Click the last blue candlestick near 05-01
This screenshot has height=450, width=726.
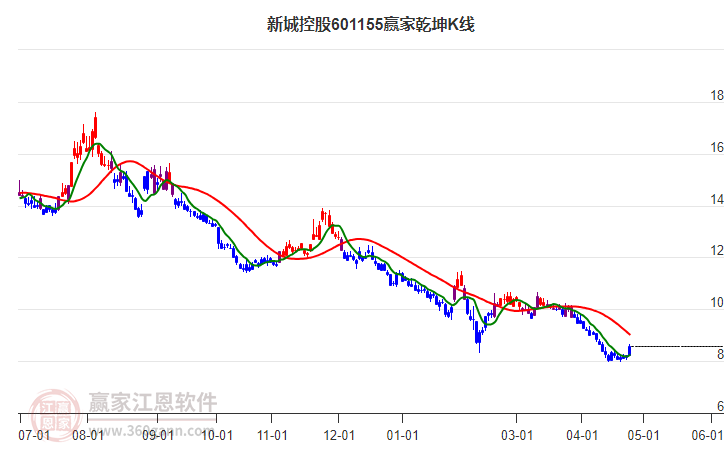pos(630,350)
